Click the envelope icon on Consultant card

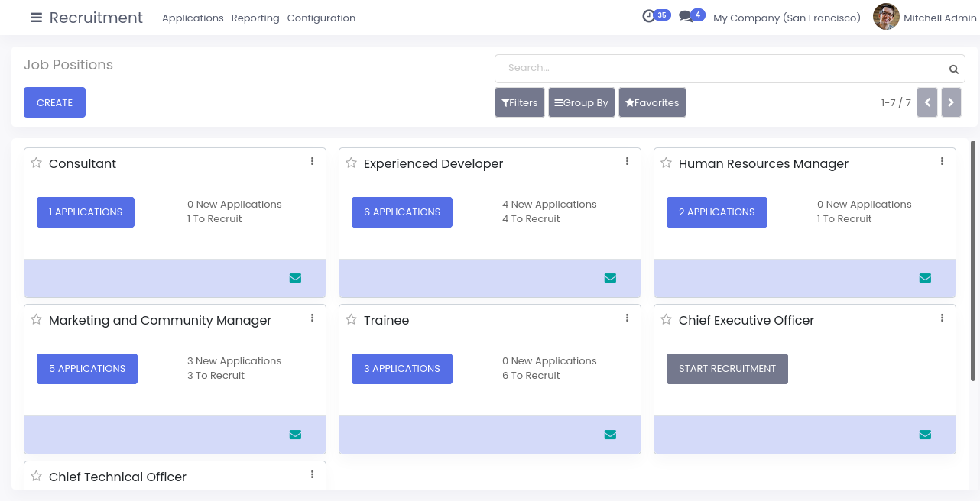(x=295, y=278)
